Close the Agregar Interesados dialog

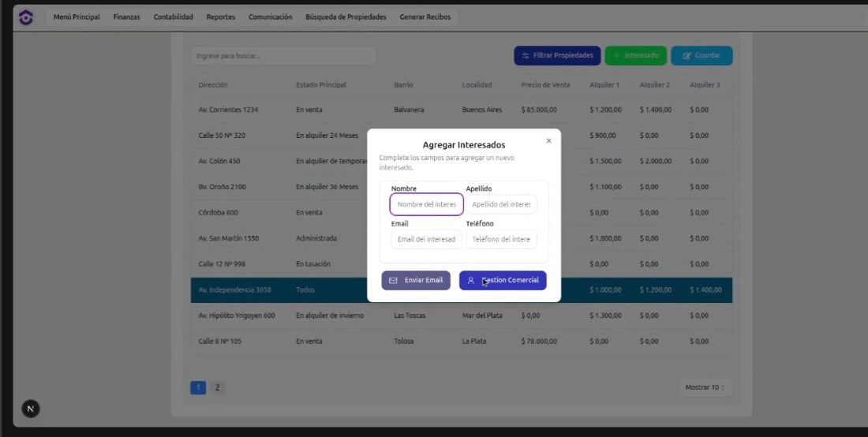548,141
